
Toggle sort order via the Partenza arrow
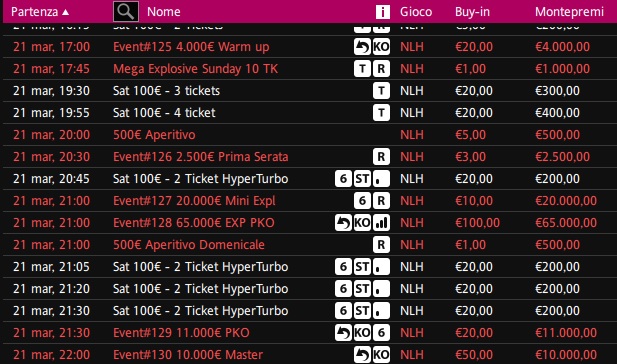[x=66, y=12]
